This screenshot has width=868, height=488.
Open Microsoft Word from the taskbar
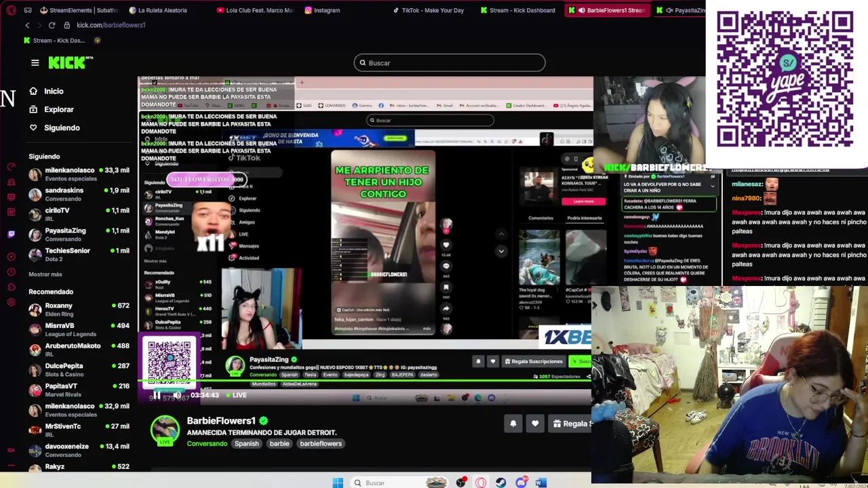coord(540,483)
